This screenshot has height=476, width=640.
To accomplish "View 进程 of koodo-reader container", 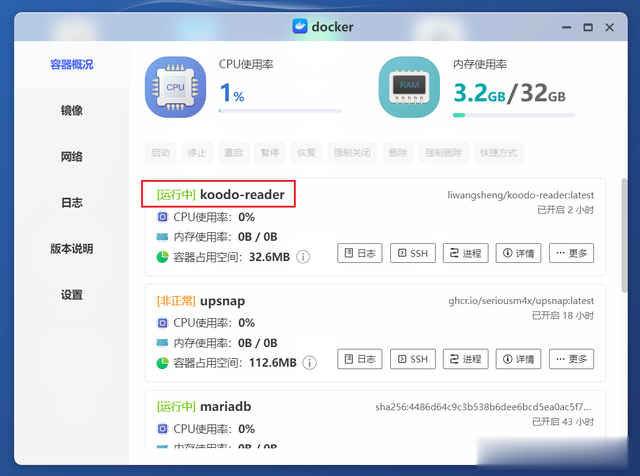I will point(466,253).
